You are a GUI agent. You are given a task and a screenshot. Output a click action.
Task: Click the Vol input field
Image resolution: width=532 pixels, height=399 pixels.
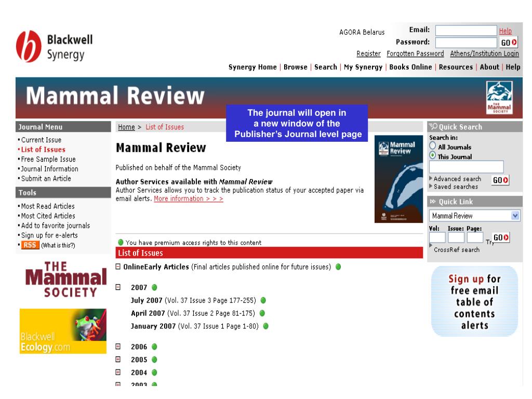coord(437,237)
